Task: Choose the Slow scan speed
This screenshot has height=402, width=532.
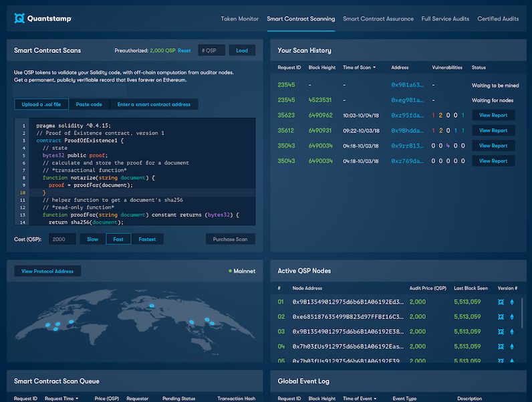Action: tap(92, 239)
